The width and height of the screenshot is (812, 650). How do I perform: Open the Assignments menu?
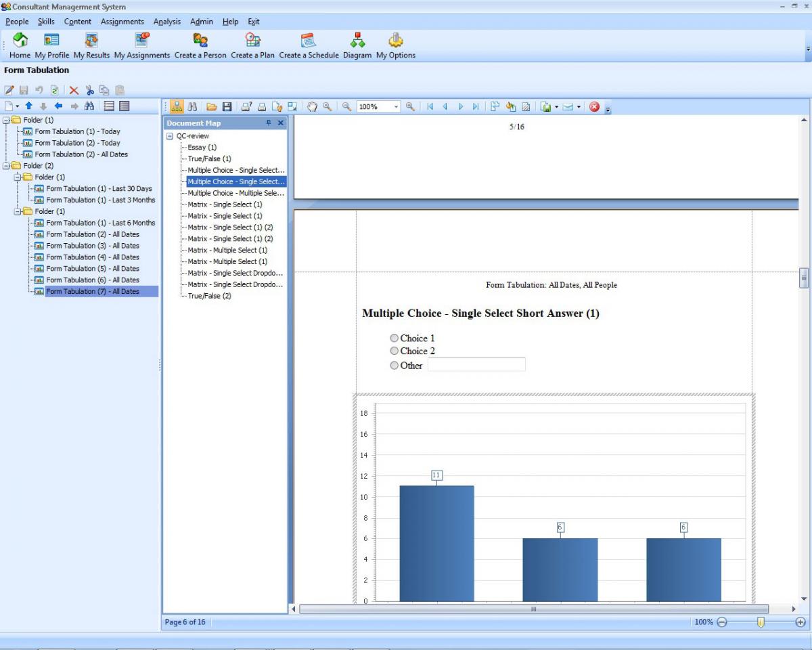(x=122, y=22)
